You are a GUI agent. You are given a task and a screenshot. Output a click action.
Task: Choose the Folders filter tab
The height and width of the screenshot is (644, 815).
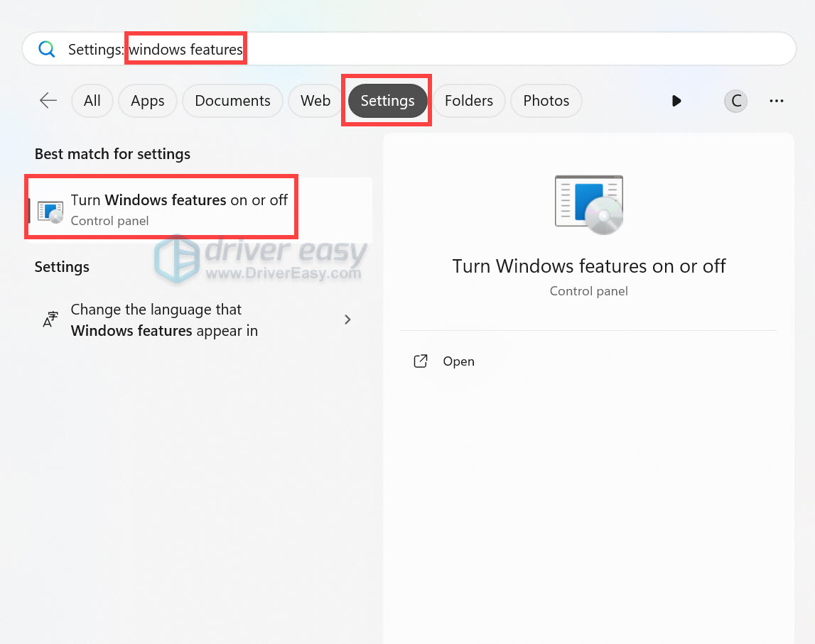tap(468, 101)
